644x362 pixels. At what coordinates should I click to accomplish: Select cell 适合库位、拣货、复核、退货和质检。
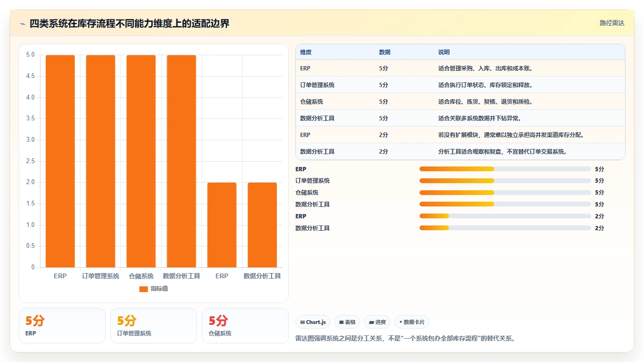point(486,102)
